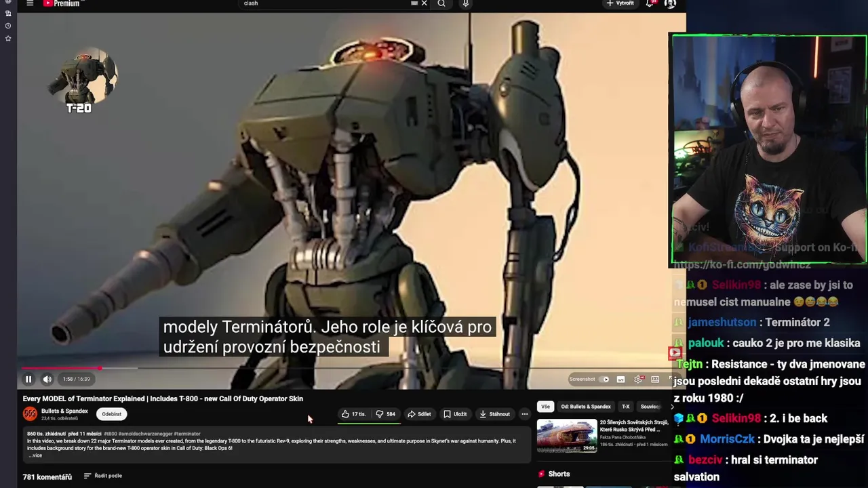The image size is (868, 488).
Task: Open 20 Šílených Sovětských Strojů title
Action: [x=634, y=426]
